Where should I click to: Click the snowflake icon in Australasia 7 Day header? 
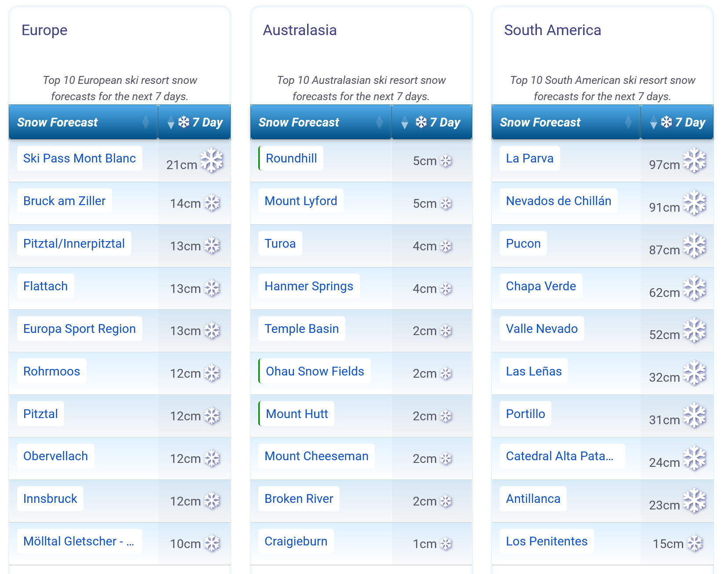coord(421,122)
